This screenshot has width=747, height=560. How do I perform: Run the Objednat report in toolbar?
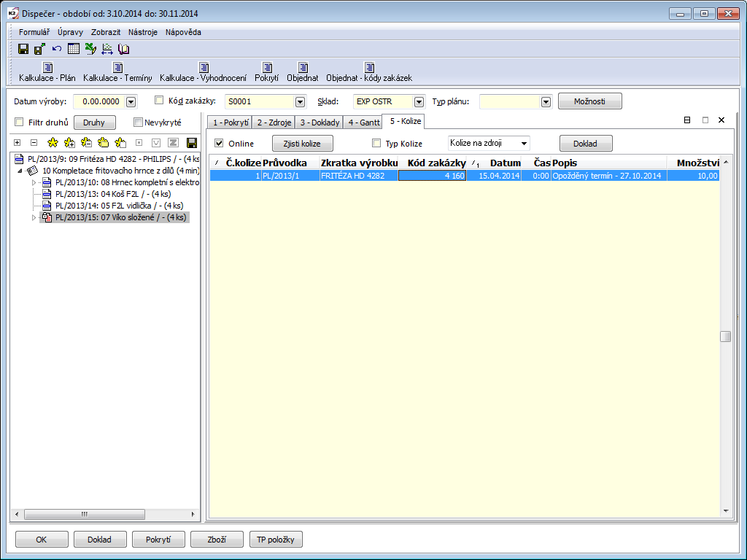pos(303,72)
